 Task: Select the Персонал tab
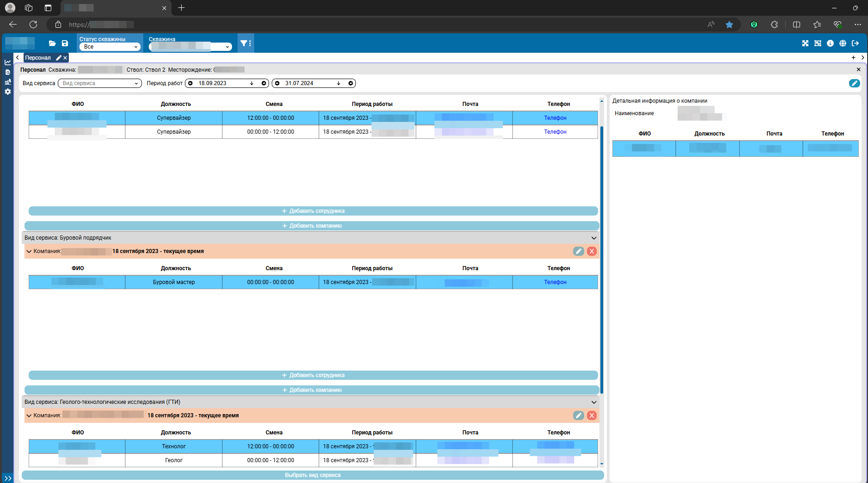click(38, 58)
